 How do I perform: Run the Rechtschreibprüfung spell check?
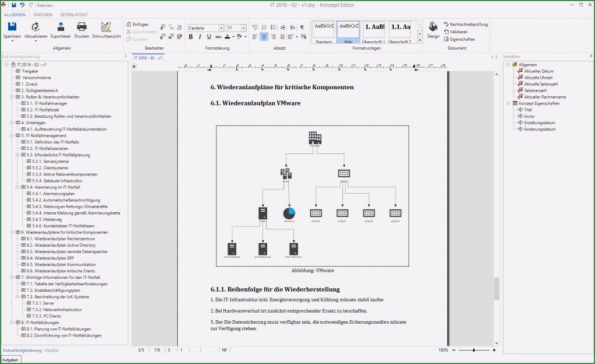tap(467, 24)
